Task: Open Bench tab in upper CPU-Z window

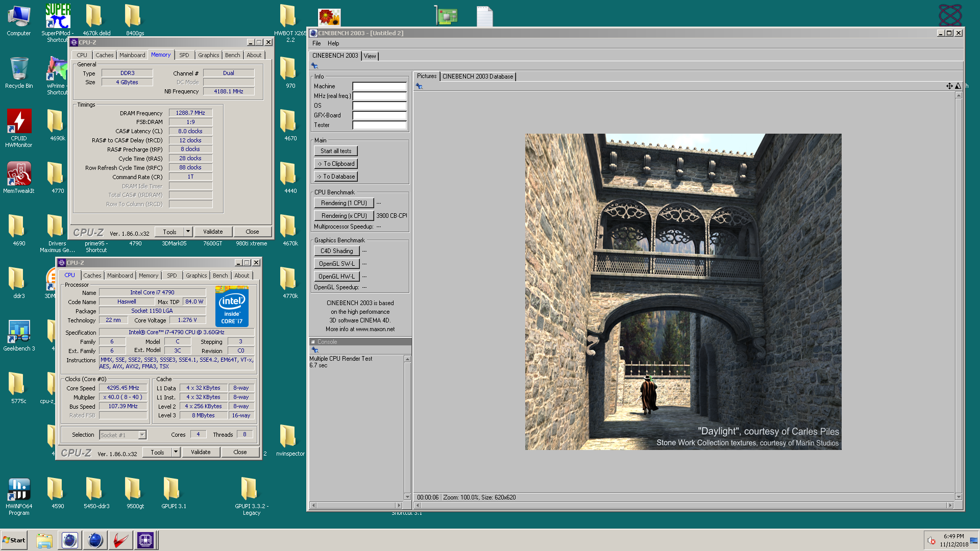Action: click(232, 55)
